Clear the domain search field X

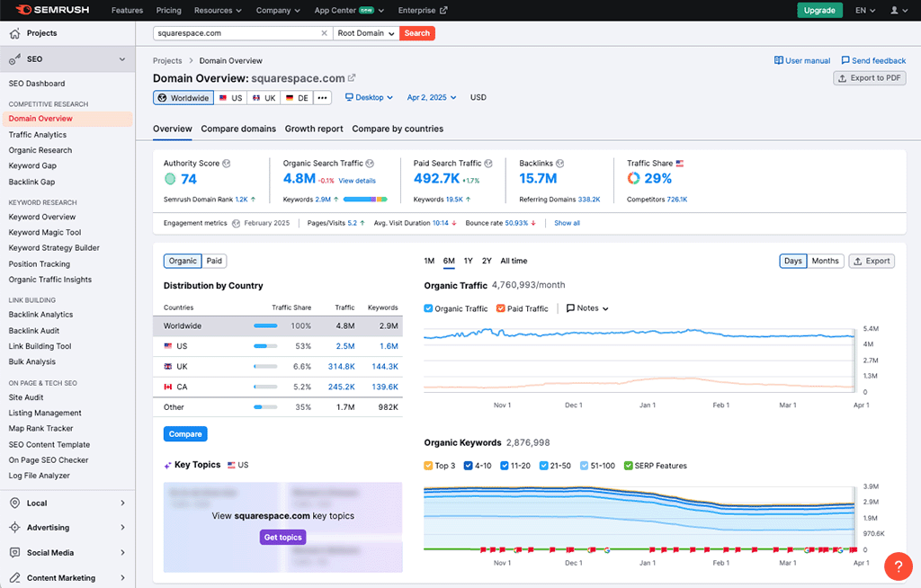pos(324,33)
